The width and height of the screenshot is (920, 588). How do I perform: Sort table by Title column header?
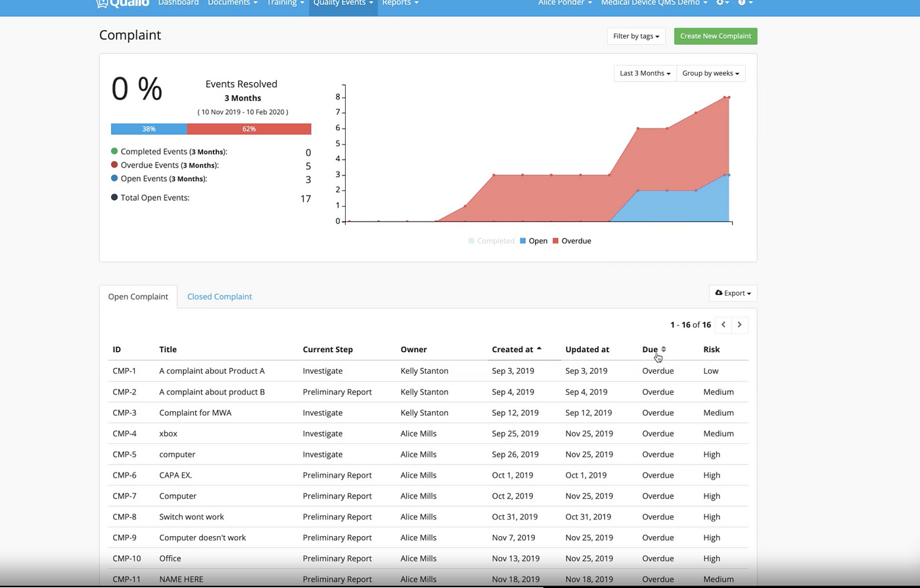pyautogui.click(x=168, y=350)
